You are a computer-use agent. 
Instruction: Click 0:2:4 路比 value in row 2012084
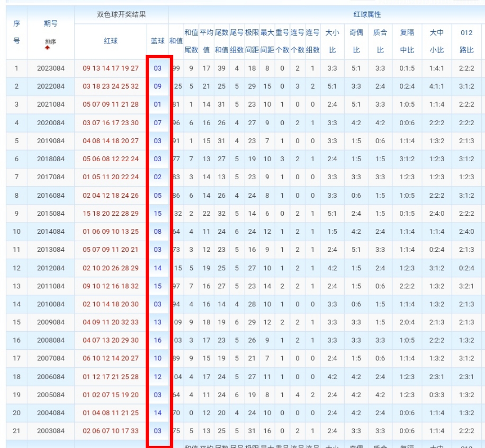467,268
